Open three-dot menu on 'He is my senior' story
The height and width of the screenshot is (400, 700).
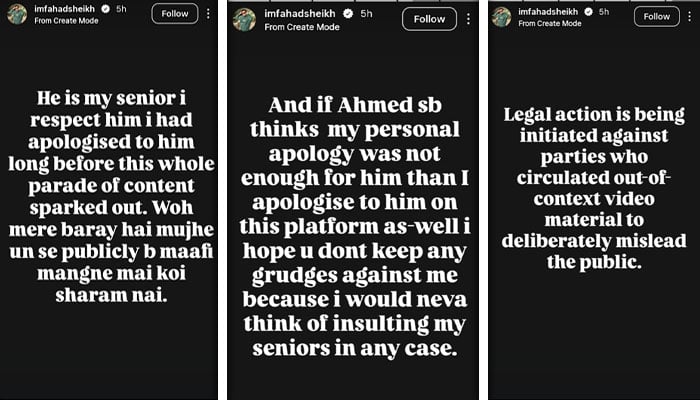coord(208,13)
